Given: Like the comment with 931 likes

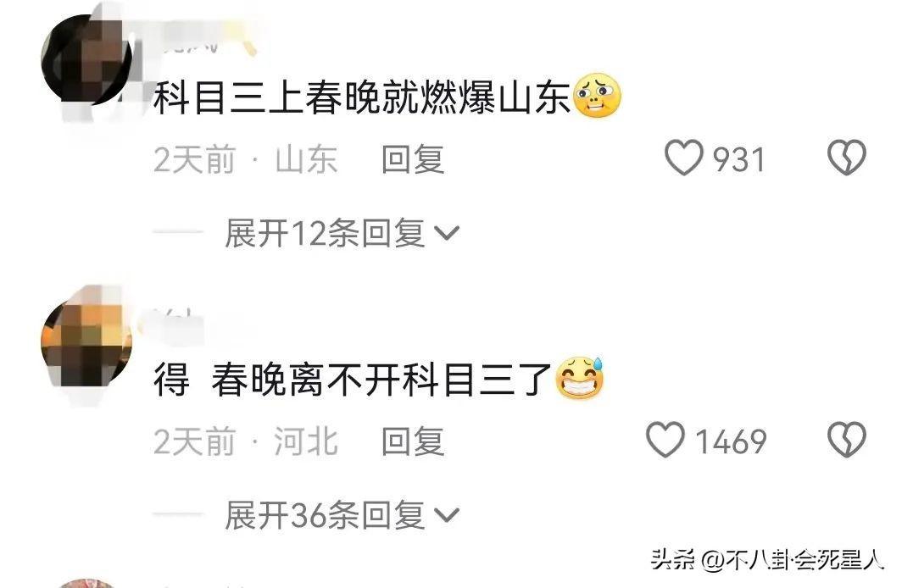Looking at the screenshot, I should [x=684, y=158].
